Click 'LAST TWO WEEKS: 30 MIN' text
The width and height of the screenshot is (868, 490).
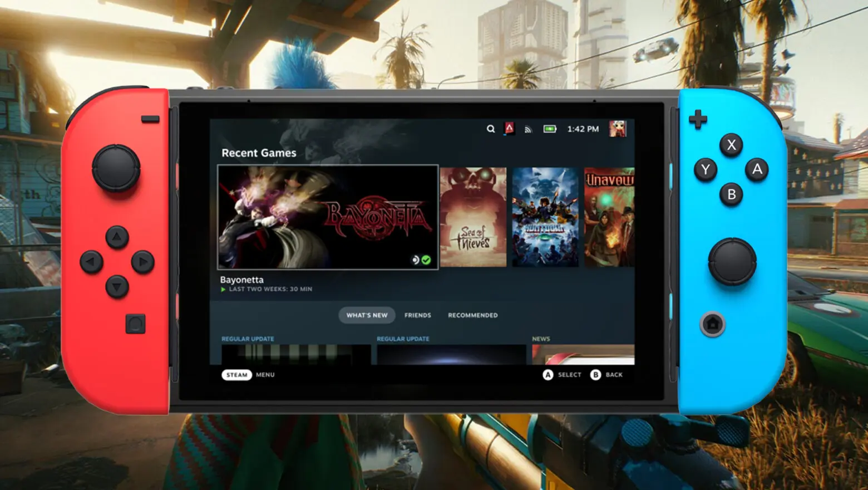pyautogui.click(x=270, y=290)
